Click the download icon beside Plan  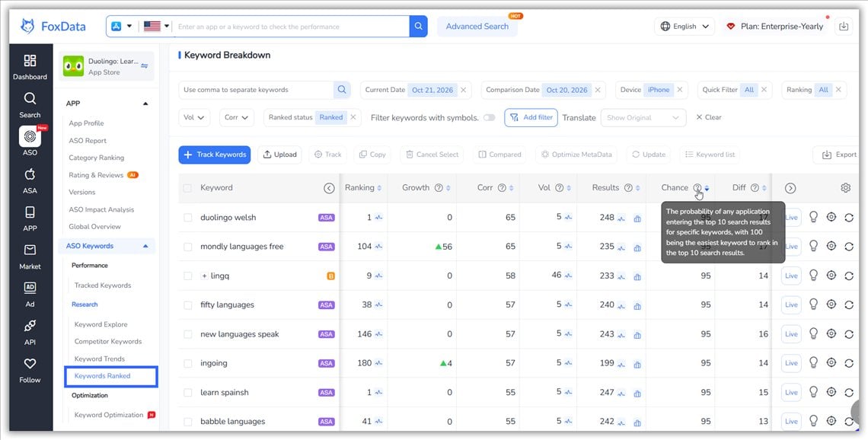coord(843,26)
